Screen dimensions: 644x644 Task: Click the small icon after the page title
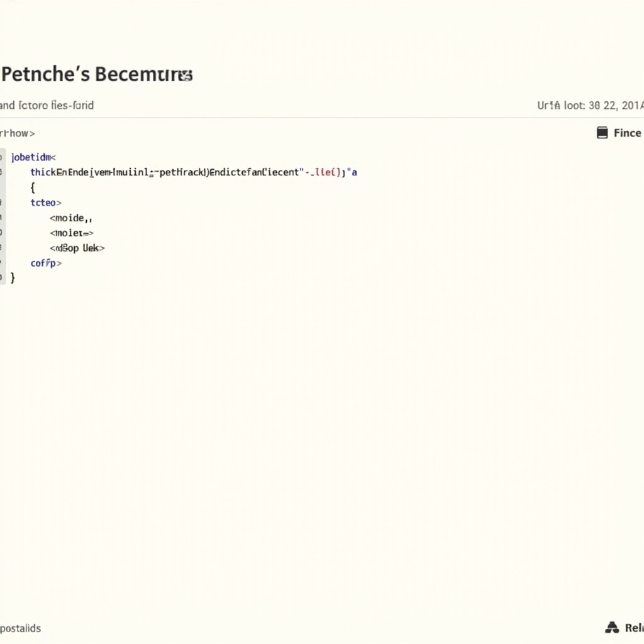[185, 76]
